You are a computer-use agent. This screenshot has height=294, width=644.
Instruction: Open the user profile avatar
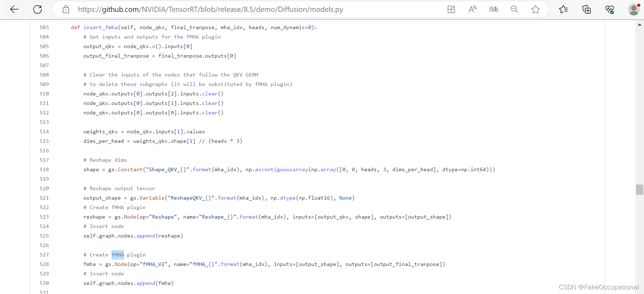click(x=633, y=9)
